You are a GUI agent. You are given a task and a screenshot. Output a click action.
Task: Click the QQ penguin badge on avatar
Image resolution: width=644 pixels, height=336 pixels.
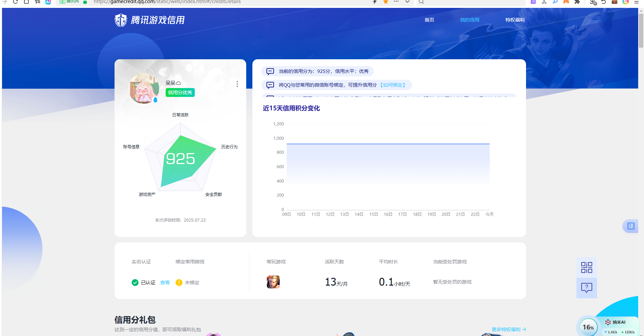(x=155, y=100)
